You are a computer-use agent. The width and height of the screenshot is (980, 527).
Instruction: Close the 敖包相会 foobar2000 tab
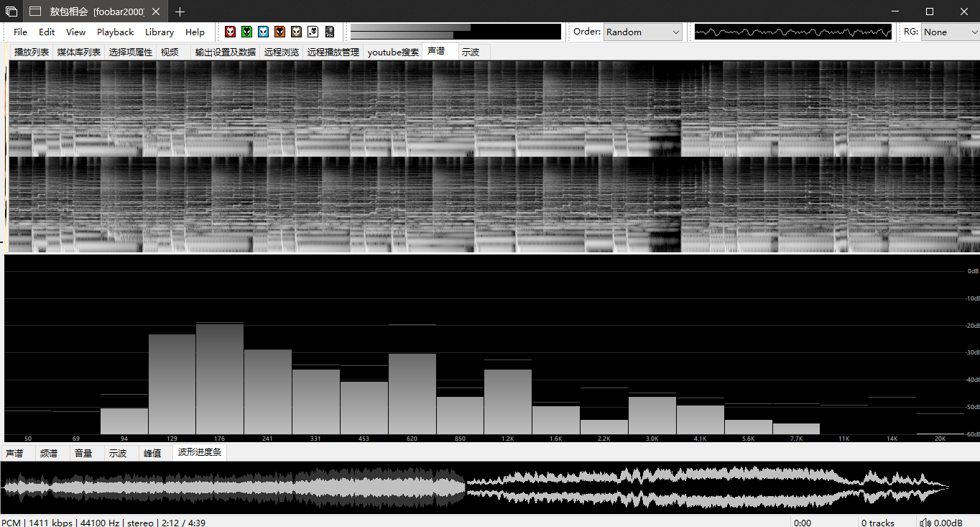coord(157,12)
